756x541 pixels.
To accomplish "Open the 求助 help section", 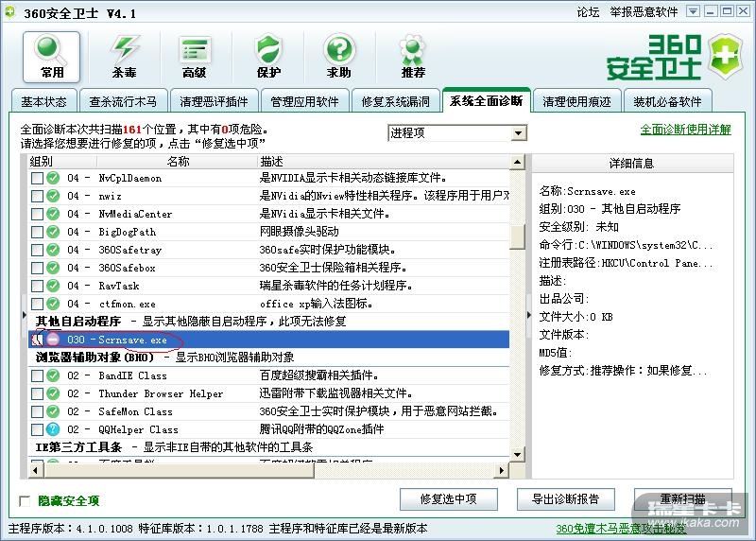I will (x=339, y=58).
